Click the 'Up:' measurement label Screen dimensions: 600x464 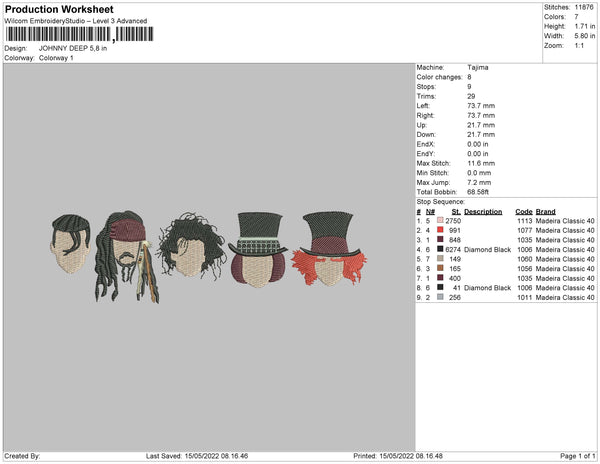click(421, 125)
